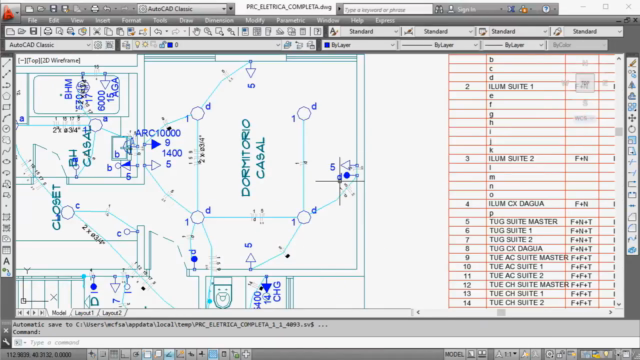This screenshot has width=640, height=360.
Task: Toggle Ortho Mode in status bar
Action: [x=125, y=354]
